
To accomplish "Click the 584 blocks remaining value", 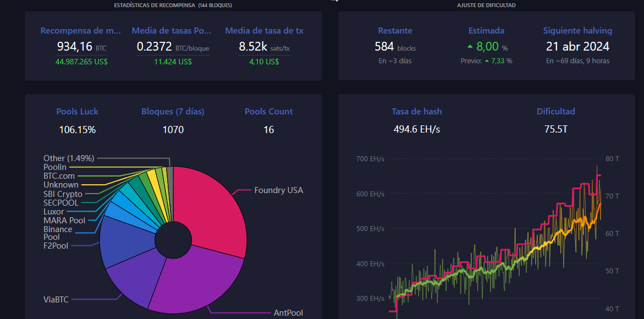I will pyautogui.click(x=395, y=47).
